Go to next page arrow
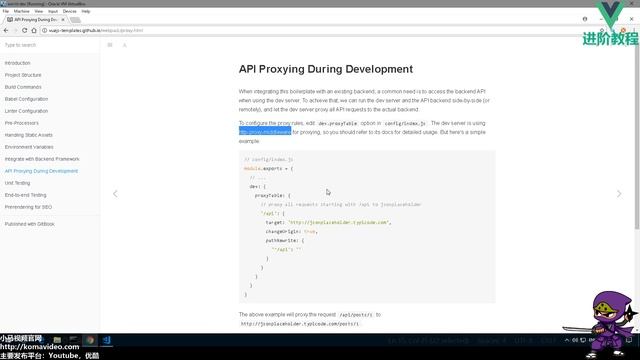Image resolution: width=640 pixels, height=360 pixels. click(x=619, y=193)
